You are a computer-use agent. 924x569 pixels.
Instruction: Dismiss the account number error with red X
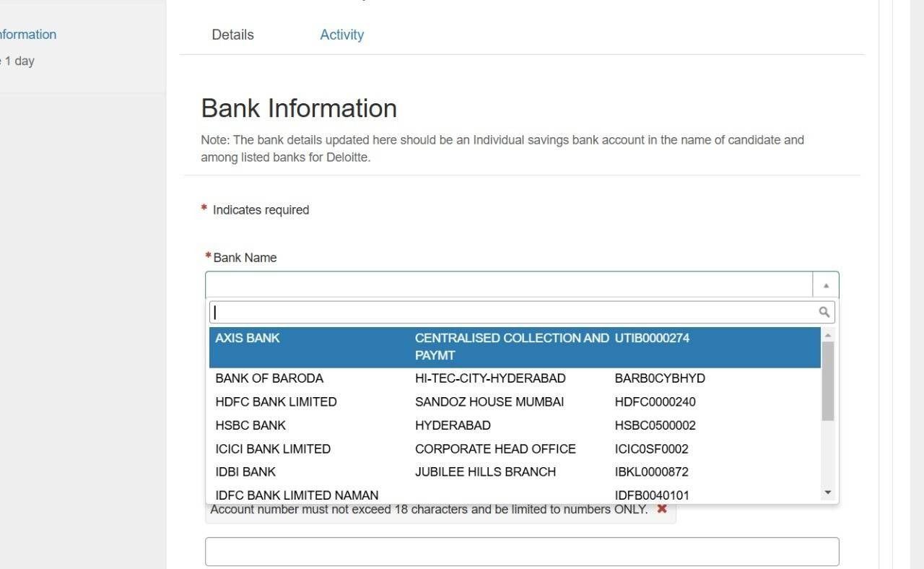(x=661, y=508)
